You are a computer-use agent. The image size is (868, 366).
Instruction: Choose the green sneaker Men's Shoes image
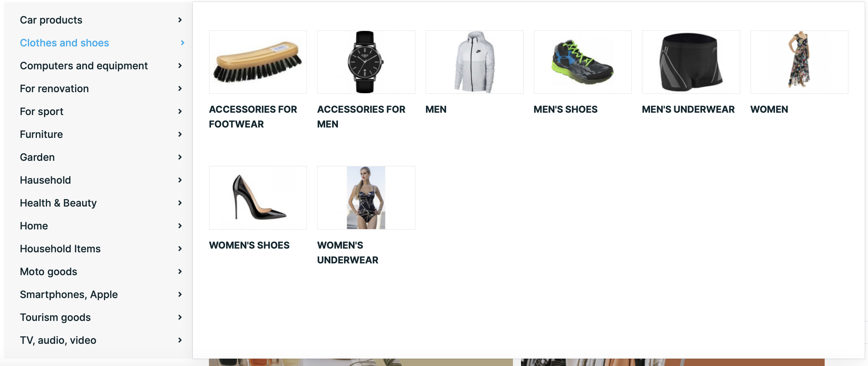tap(582, 62)
